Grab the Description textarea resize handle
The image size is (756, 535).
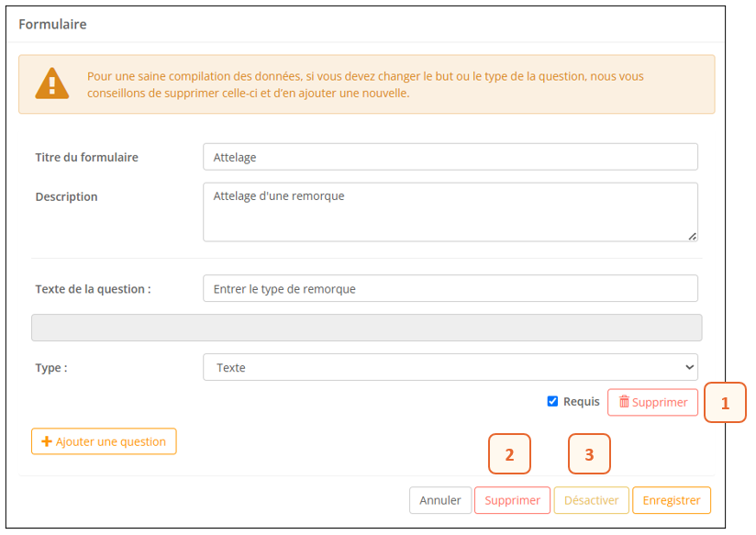pyautogui.click(x=692, y=236)
